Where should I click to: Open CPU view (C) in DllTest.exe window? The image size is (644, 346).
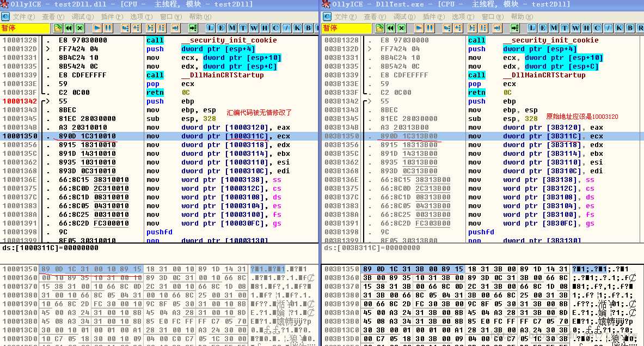tap(597, 28)
